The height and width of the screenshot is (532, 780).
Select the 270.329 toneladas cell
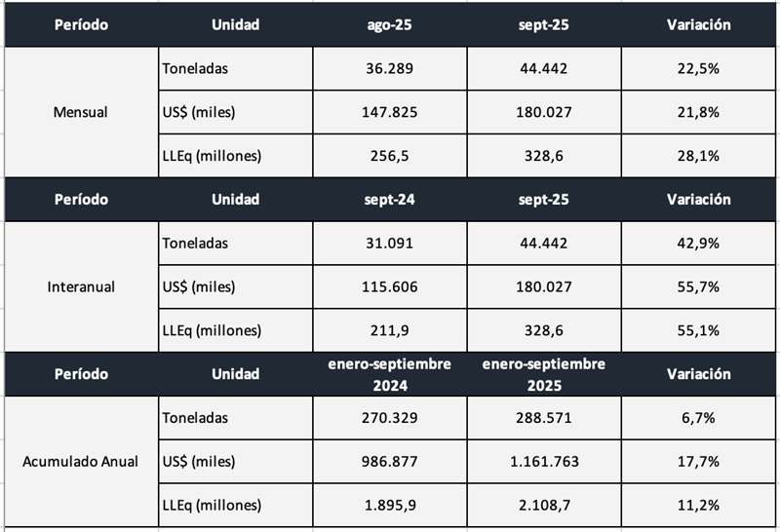tap(390, 418)
